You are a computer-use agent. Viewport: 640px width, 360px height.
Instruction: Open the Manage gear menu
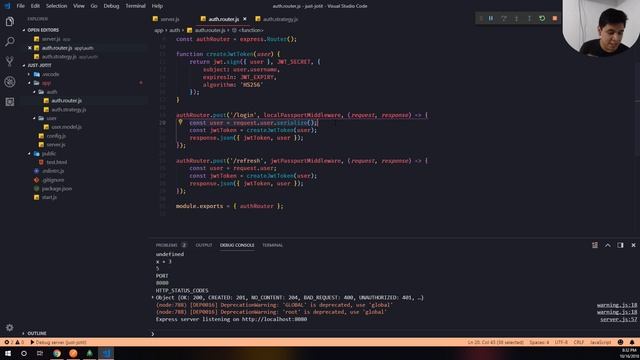[10, 327]
